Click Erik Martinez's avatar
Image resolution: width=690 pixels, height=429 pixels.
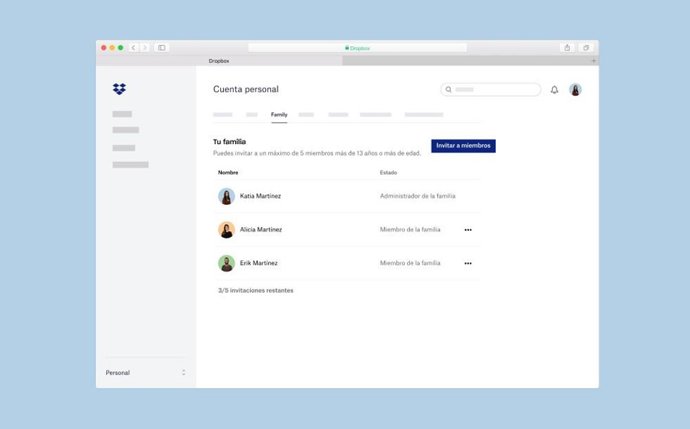click(x=226, y=263)
